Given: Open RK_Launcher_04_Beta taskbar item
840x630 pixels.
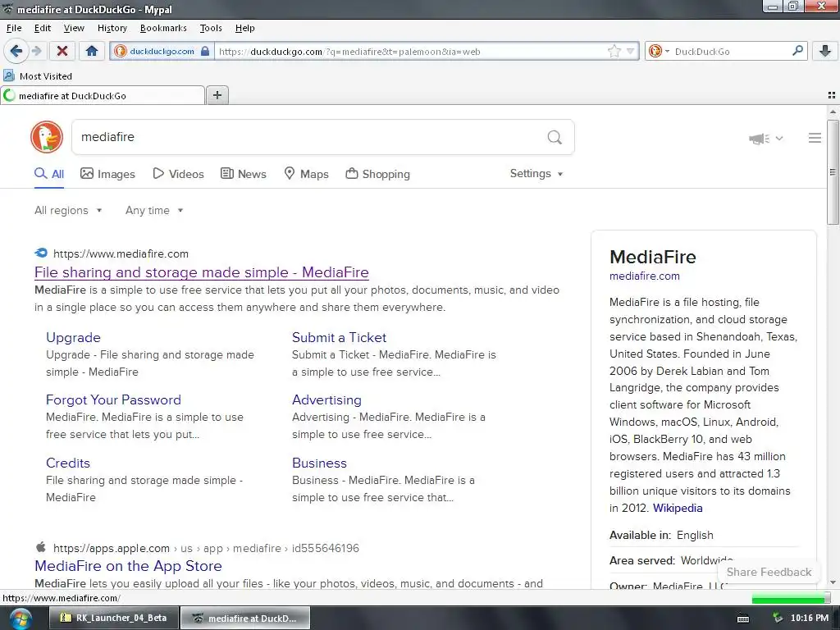Looking at the screenshot, I should (x=114, y=618).
